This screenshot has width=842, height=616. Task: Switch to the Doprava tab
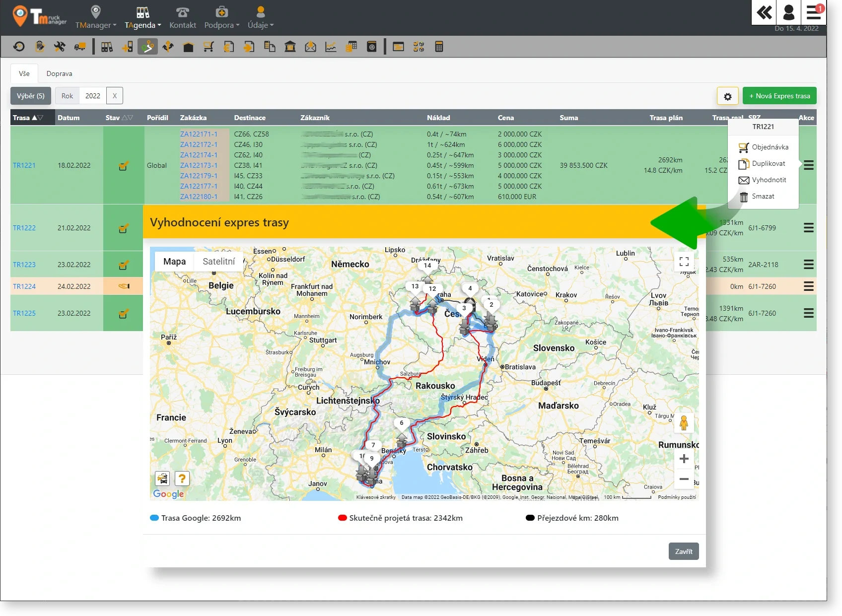pos(59,73)
